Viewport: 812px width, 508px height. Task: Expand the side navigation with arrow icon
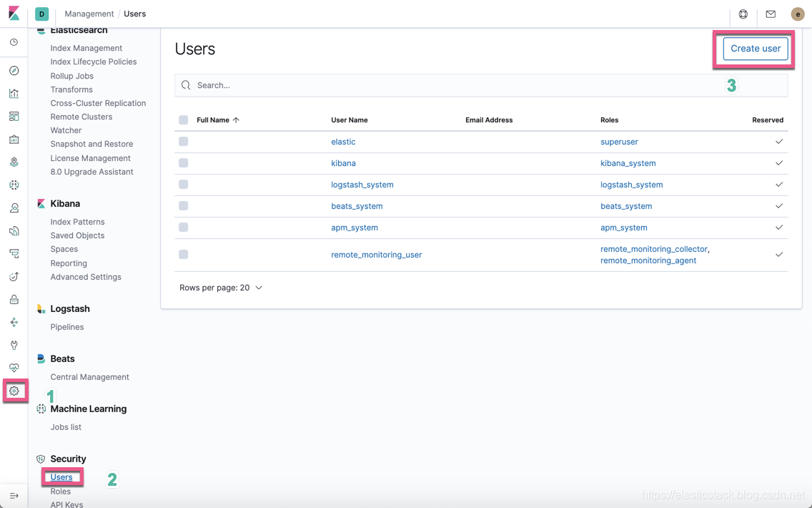tap(14, 496)
